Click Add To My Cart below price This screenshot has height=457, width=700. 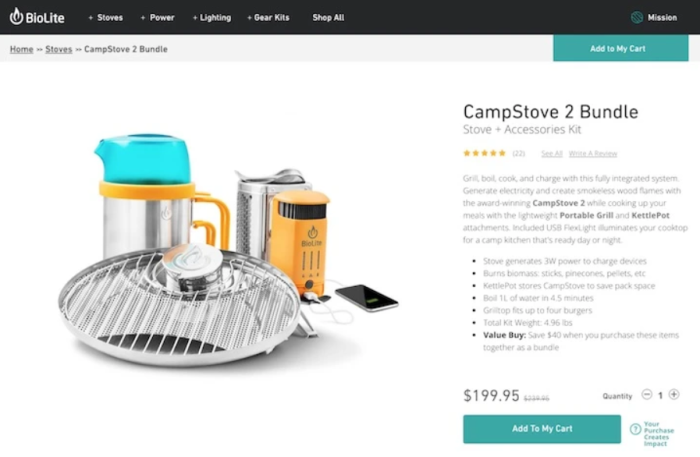point(542,429)
